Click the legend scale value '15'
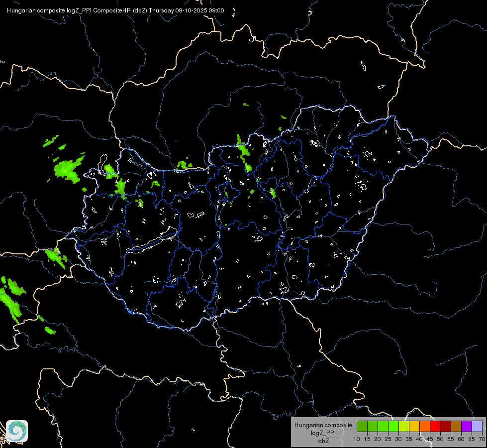This screenshot has height=448, width=487. click(x=367, y=439)
